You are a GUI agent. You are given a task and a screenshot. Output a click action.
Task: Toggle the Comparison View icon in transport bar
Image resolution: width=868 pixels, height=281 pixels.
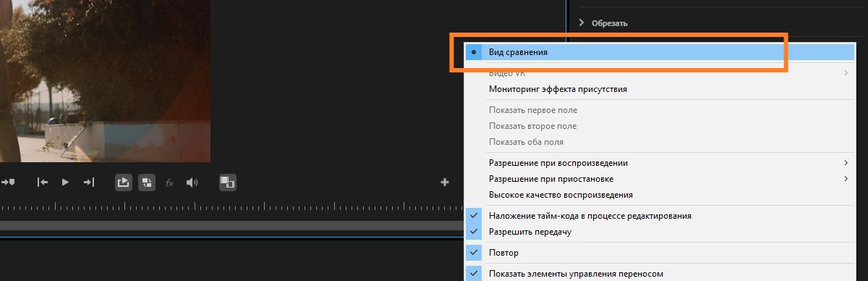tap(147, 183)
